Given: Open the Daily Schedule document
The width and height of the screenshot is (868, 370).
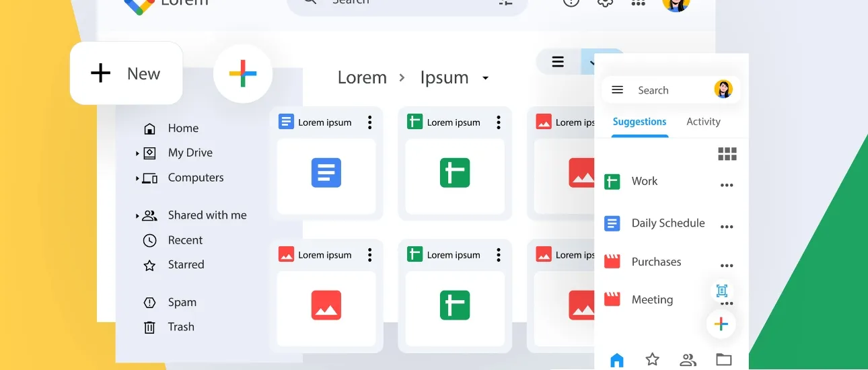Looking at the screenshot, I should pos(668,223).
